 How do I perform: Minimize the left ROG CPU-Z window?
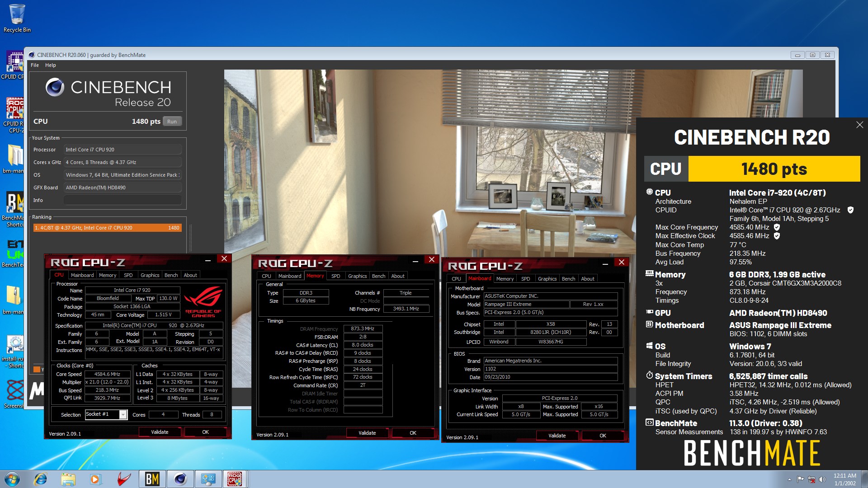coord(208,260)
